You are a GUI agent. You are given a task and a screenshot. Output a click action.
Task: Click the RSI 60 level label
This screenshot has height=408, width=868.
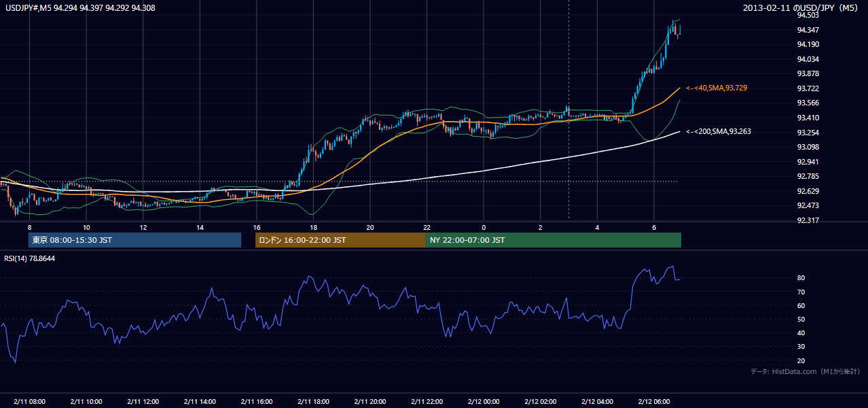[801, 305]
